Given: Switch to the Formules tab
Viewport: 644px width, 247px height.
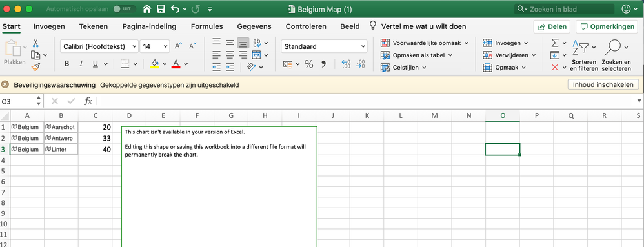Looking at the screenshot, I should [207, 26].
